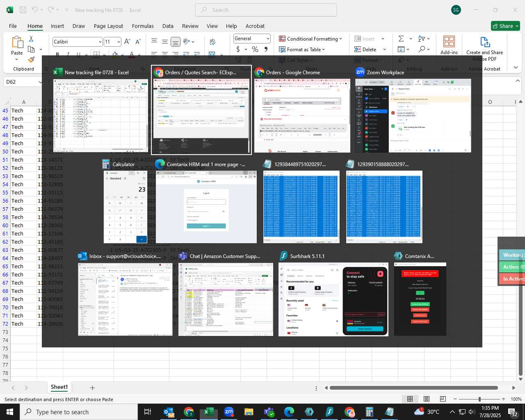Click the Paste clipboard icon
The width and height of the screenshot is (525, 420).
click(x=17, y=43)
